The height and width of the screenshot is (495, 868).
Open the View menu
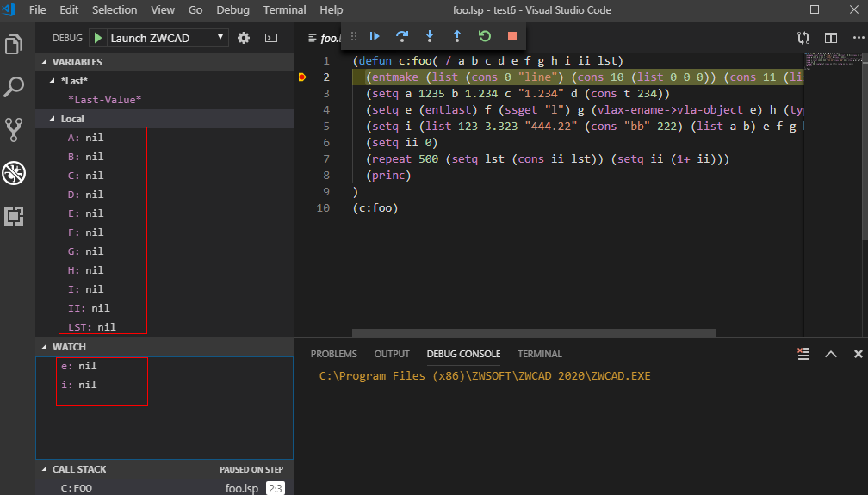(x=163, y=10)
